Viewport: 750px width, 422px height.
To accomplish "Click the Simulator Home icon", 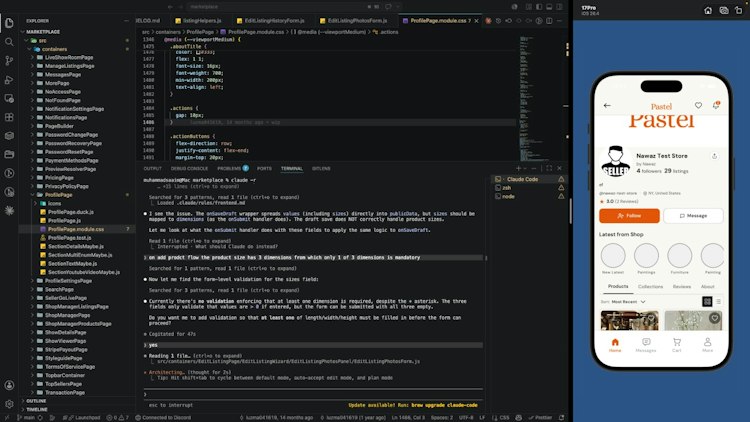I will pos(708,11).
